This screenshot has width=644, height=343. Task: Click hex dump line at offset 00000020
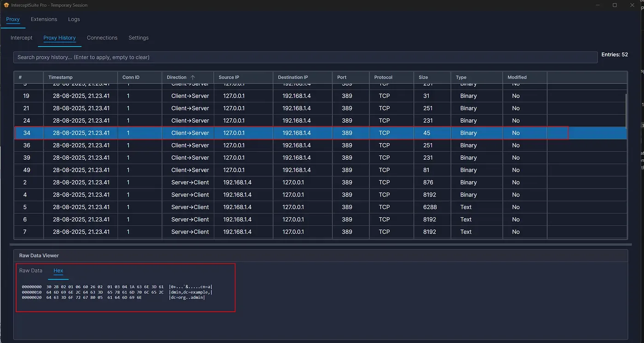[113, 297]
